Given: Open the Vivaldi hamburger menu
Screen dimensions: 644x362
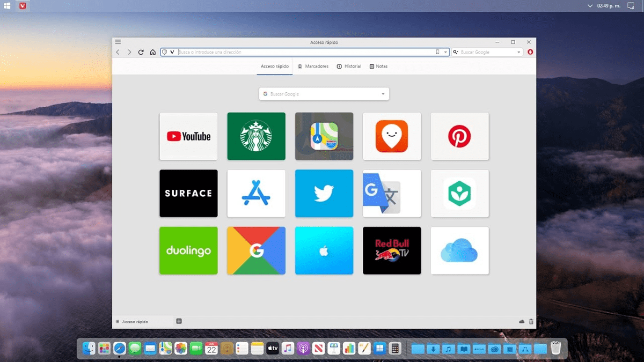Looking at the screenshot, I should (x=118, y=42).
